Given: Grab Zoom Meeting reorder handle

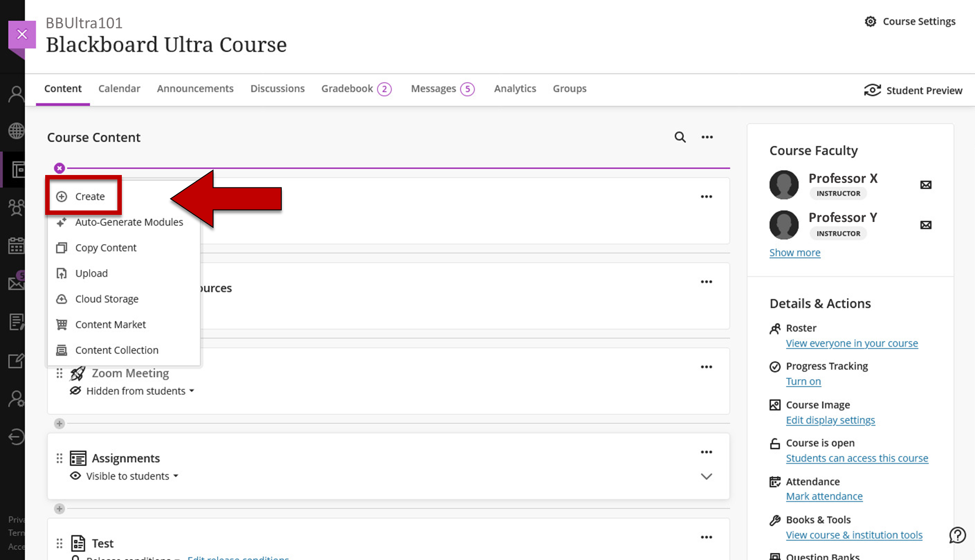Looking at the screenshot, I should click(59, 373).
